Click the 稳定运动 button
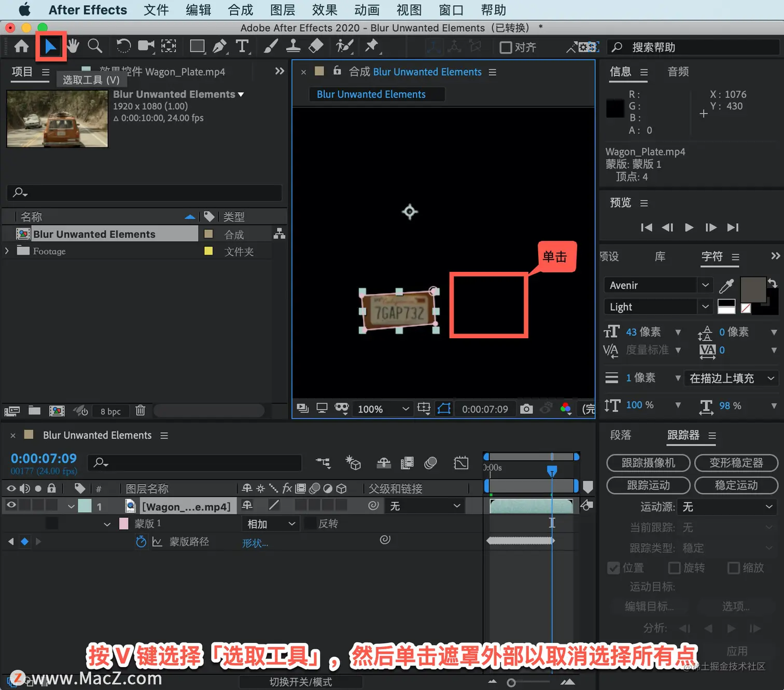Screen dimensions: 784x690 [x=736, y=485]
